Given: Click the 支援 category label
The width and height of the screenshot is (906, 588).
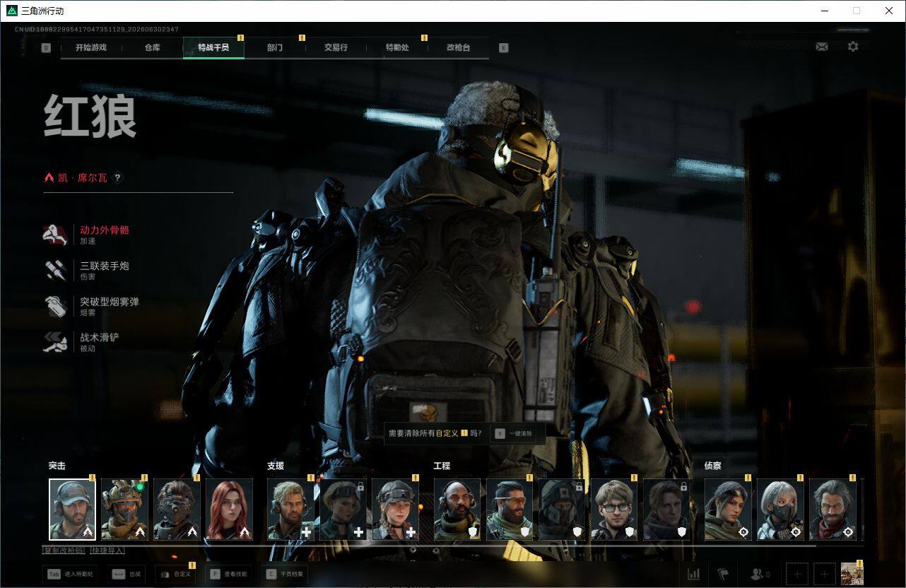Looking at the screenshot, I should coord(276,466).
